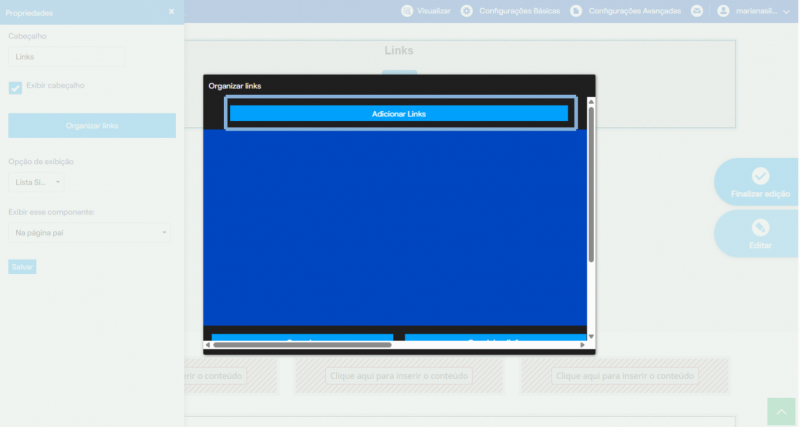Click the middle 'Clique aqui para inserir o conteúdo' box
The height and width of the screenshot is (427, 800).
399,376
